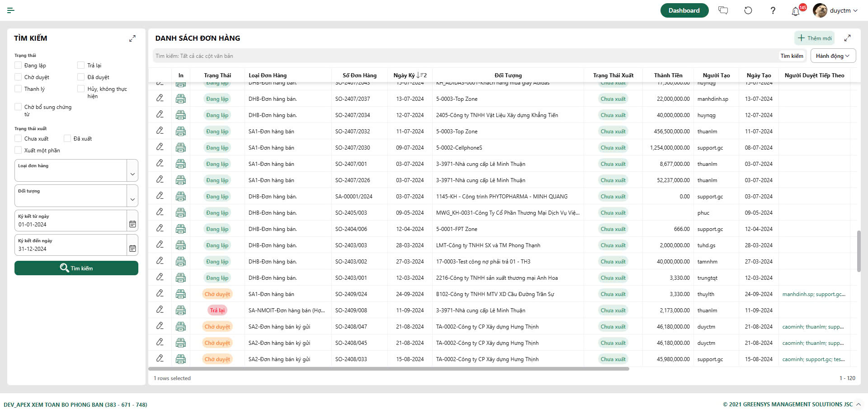Open the help question mark icon

pyautogui.click(x=773, y=10)
